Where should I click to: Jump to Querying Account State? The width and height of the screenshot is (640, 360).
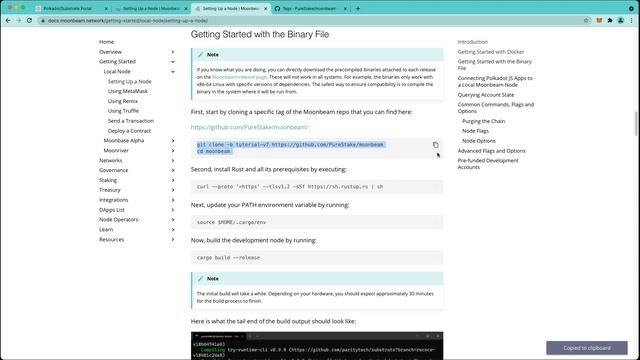[486, 95]
